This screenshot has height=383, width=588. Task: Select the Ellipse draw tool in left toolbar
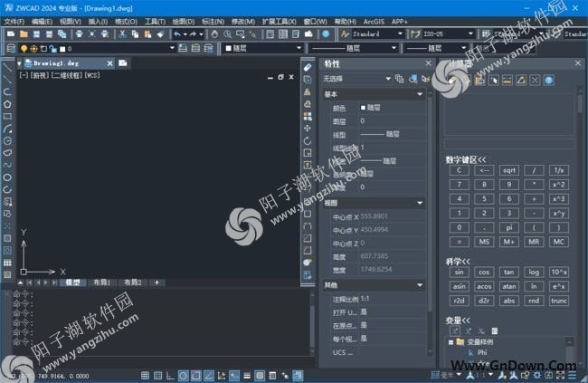tap(7, 177)
